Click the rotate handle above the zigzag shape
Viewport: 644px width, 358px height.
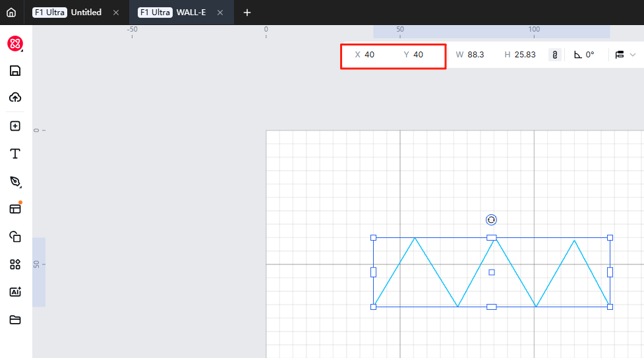click(x=491, y=220)
